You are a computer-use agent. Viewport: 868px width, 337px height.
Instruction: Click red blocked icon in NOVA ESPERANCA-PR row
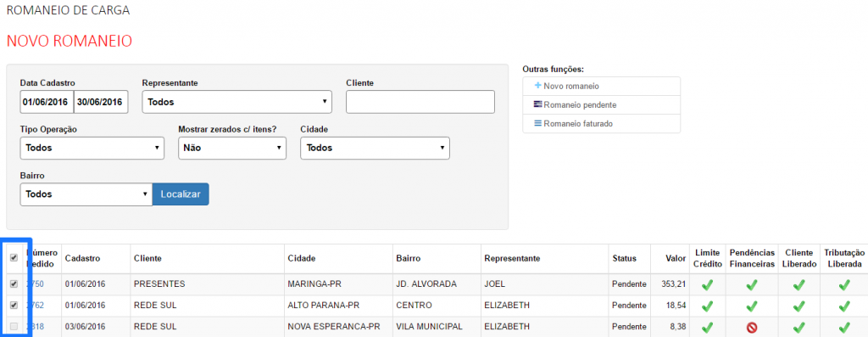pyautogui.click(x=751, y=328)
